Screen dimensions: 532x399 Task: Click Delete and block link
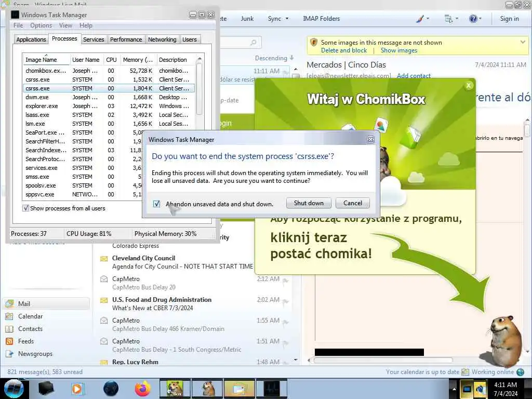344,50
